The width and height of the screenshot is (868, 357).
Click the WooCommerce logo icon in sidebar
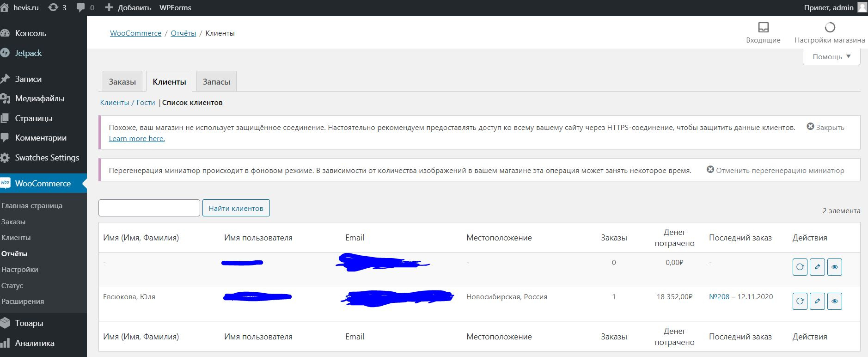5,183
